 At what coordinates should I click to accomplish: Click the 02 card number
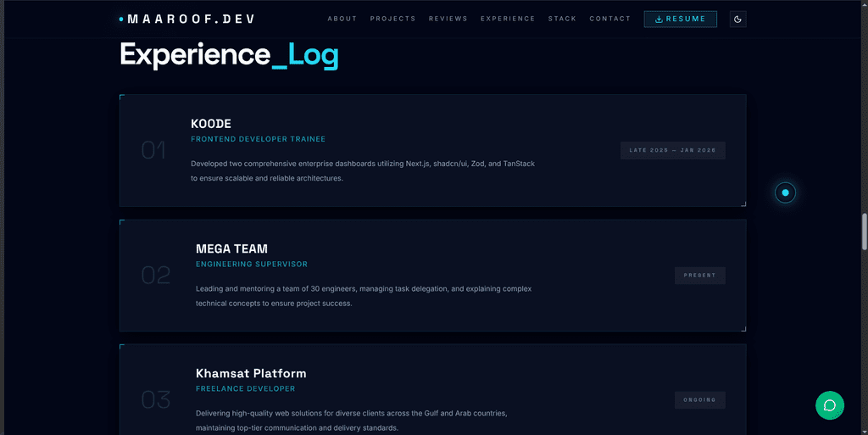156,275
